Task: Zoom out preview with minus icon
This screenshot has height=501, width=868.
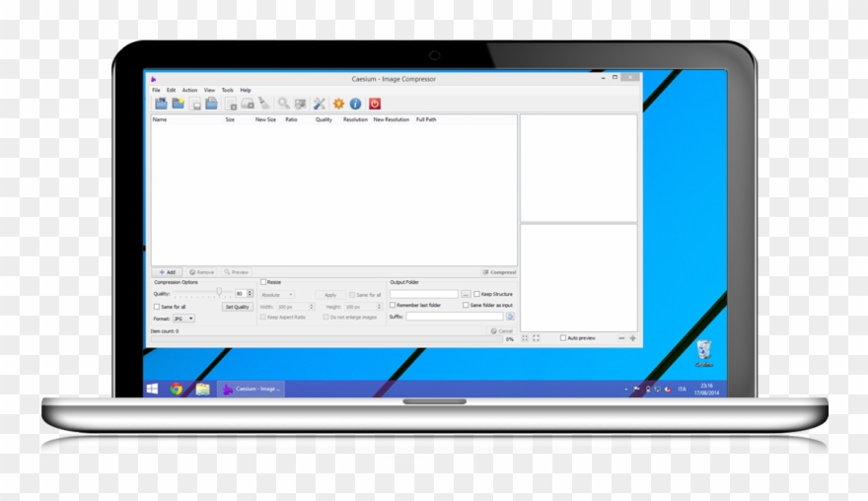Action: (621, 338)
